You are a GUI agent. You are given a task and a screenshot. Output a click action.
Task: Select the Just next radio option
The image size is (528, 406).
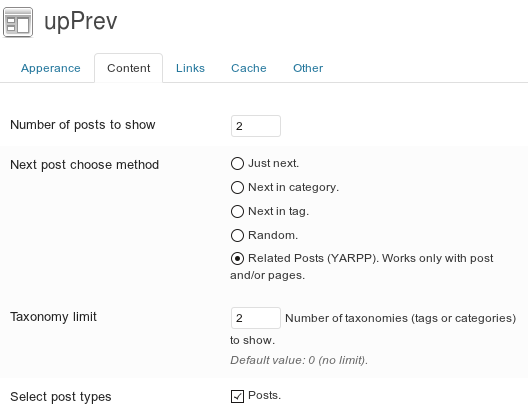click(237, 164)
